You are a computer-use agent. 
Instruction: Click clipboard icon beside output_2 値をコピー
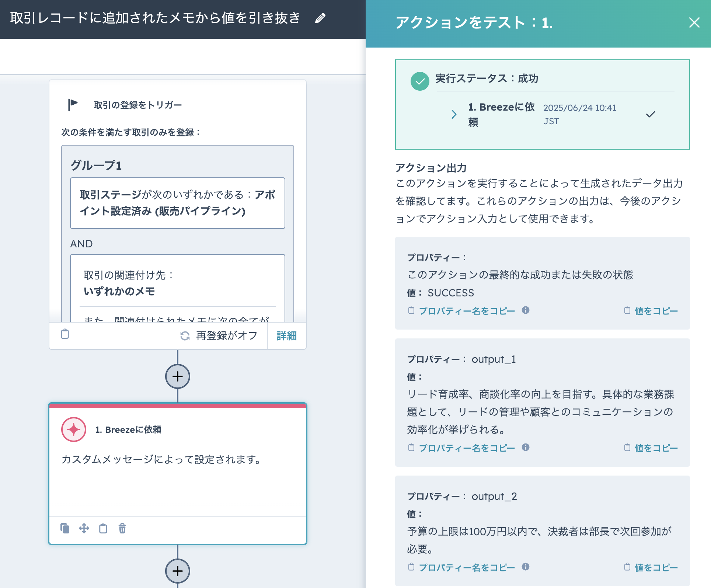tap(627, 567)
